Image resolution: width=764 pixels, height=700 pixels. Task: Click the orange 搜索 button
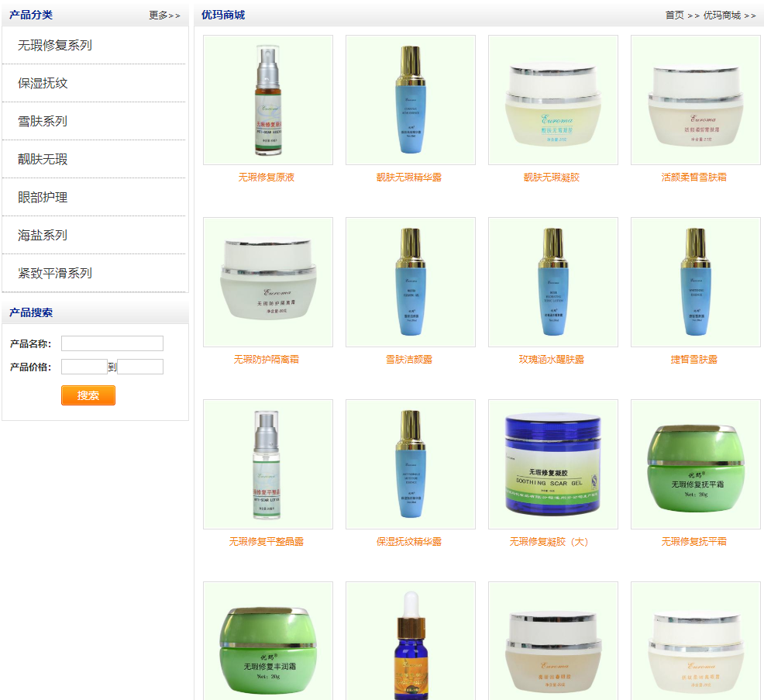(x=88, y=395)
